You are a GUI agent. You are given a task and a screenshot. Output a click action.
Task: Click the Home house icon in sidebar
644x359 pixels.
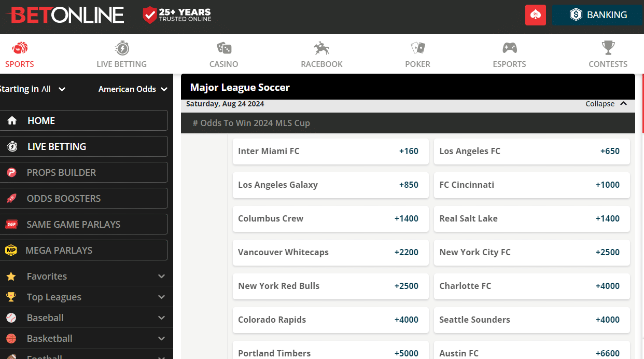[x=12, y=120]
